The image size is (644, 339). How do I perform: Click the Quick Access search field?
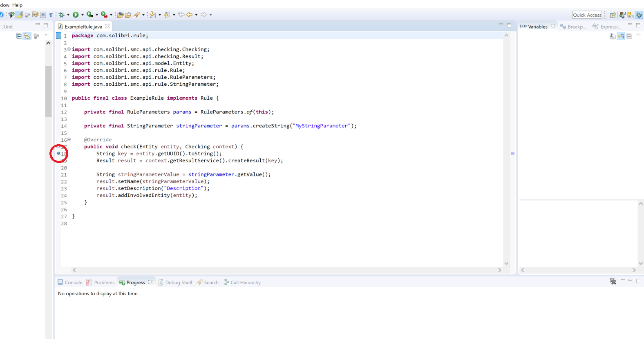click(x=587, y=15)
